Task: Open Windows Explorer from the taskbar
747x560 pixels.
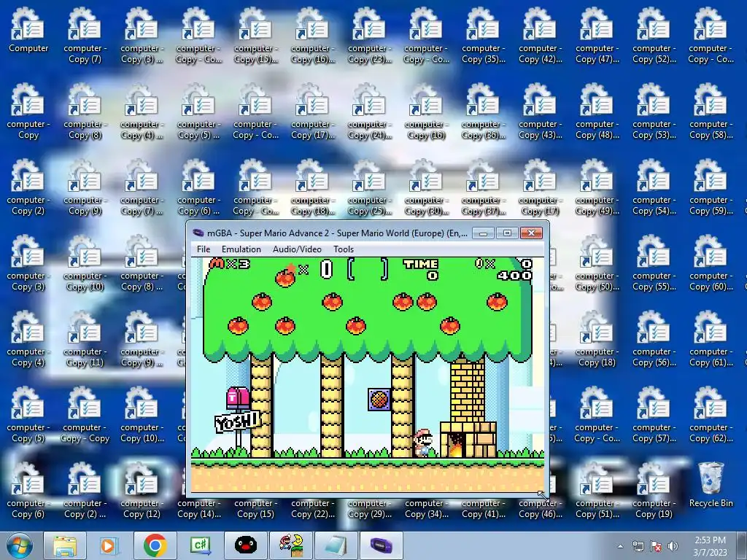Action: tap(65, 545)
